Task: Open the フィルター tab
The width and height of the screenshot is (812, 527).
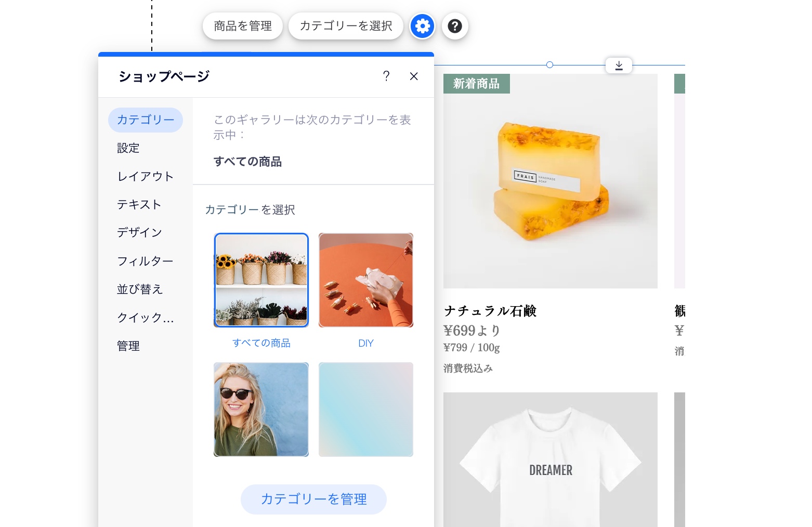Action: (x=145, y=261)
